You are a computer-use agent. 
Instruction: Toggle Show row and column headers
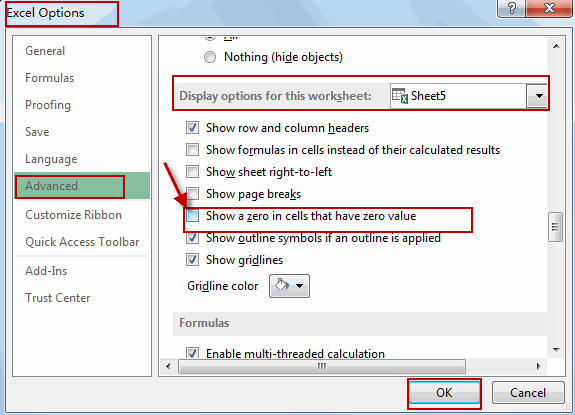point(193,128)
